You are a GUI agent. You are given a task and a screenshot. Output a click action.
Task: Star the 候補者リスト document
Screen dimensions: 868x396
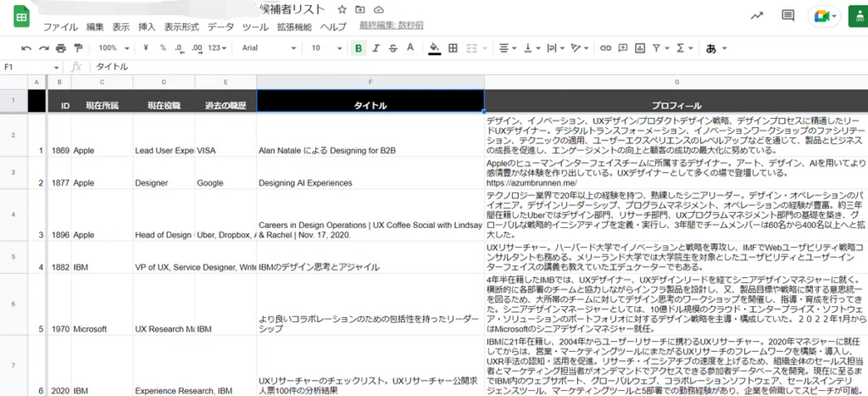click(342, 9)
